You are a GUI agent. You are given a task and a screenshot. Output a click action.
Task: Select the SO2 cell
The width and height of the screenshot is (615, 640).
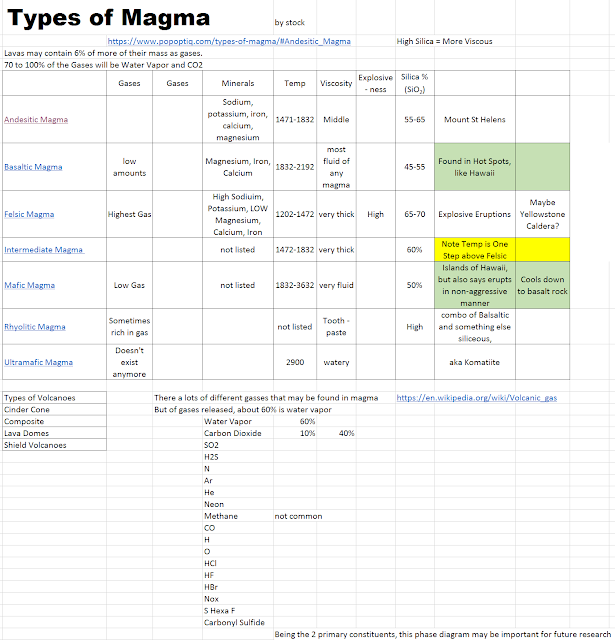(x=238, y=445)
